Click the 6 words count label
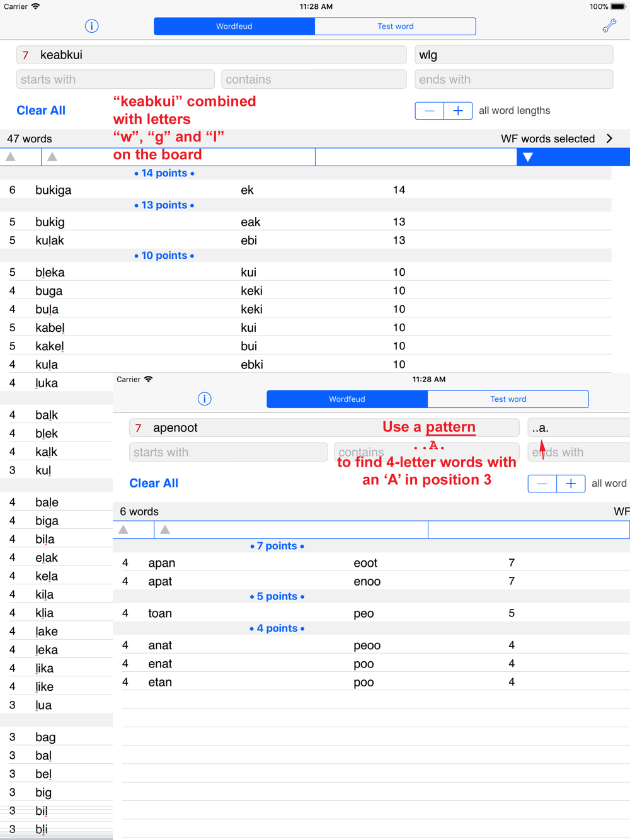The height and width of the screenshot is (840, 630). pyautogui.click(x=139, y=511)
